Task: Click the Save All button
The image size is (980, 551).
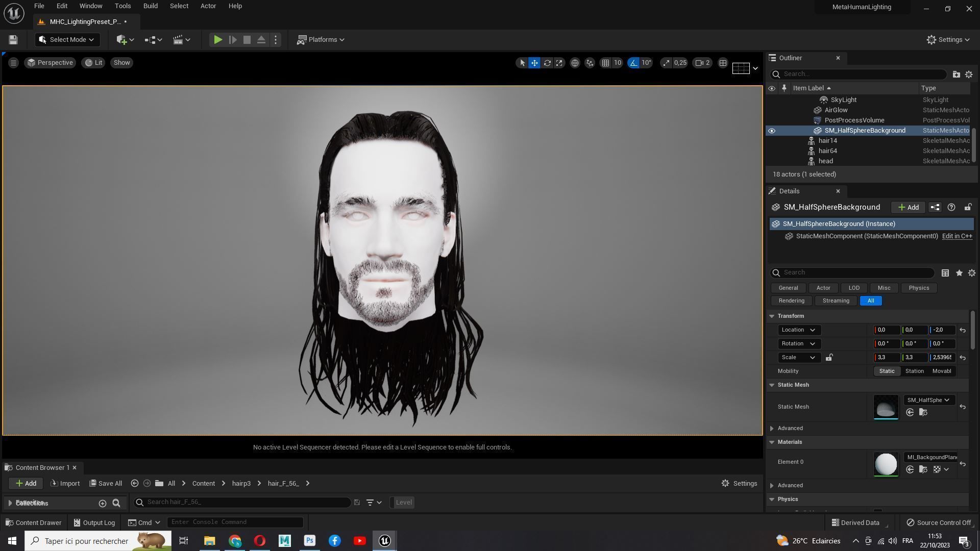Action: pyautogui.click(x=106, y=484)
